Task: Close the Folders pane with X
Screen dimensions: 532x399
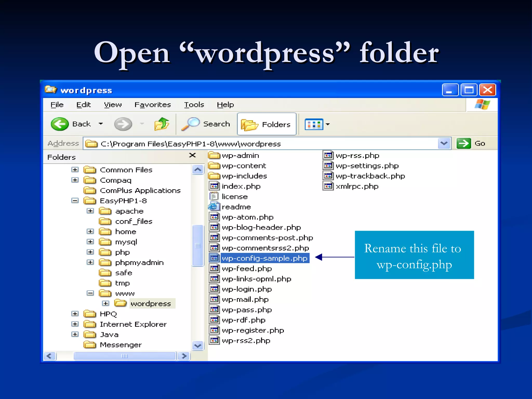Action: 192,155
